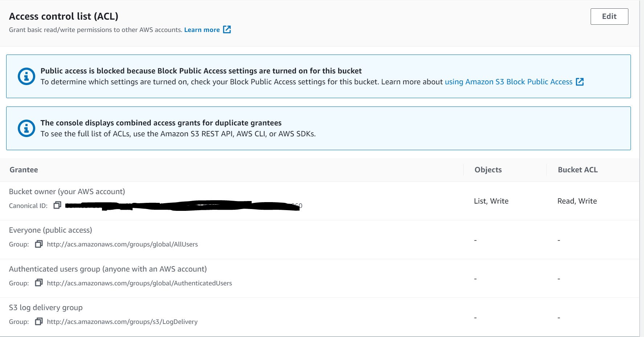Click external link icon after Block Public Access
This screenshot has height=337, width=644.
(580, 82)
